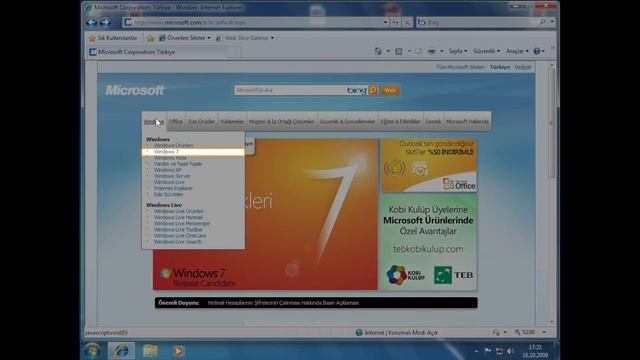This screenshot has width=640, height=360.
Task: Click the orange Web button
Action: click(x=390, y=90)
